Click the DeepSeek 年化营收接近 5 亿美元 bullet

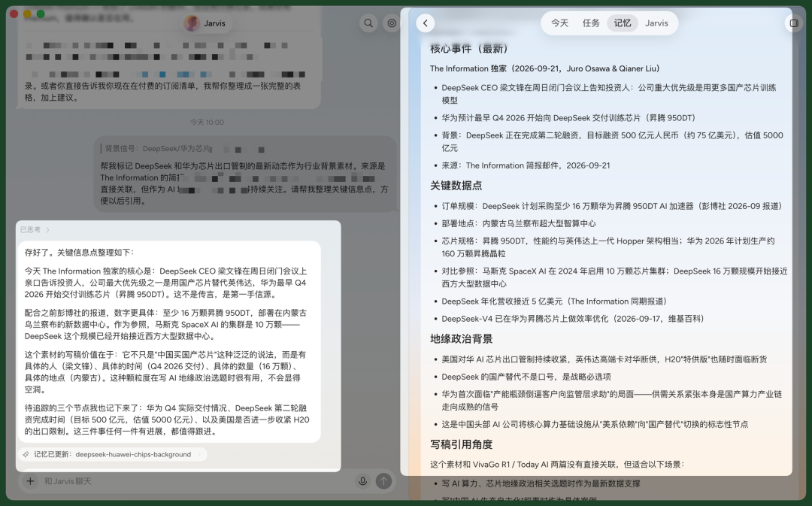pyautogui.click(x=556, y=301)
